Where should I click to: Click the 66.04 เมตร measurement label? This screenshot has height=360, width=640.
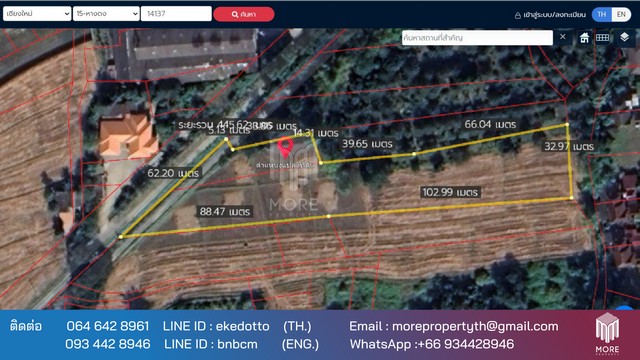pyautogui.click(x=490, y=124)
